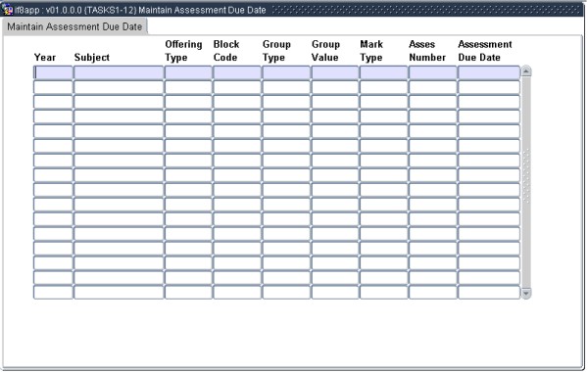Click the first row Asses Number field

tap(433, 72)
